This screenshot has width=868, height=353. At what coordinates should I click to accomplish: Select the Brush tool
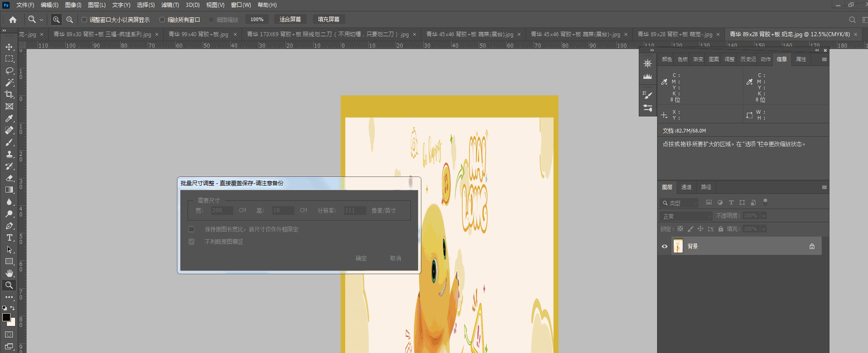click(x=9, y=142)
